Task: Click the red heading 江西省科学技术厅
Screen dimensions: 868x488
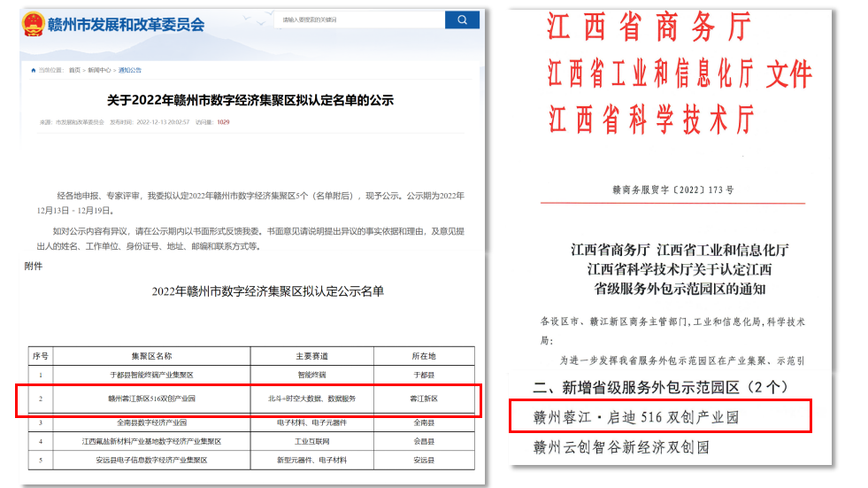Action: (651, 119)
